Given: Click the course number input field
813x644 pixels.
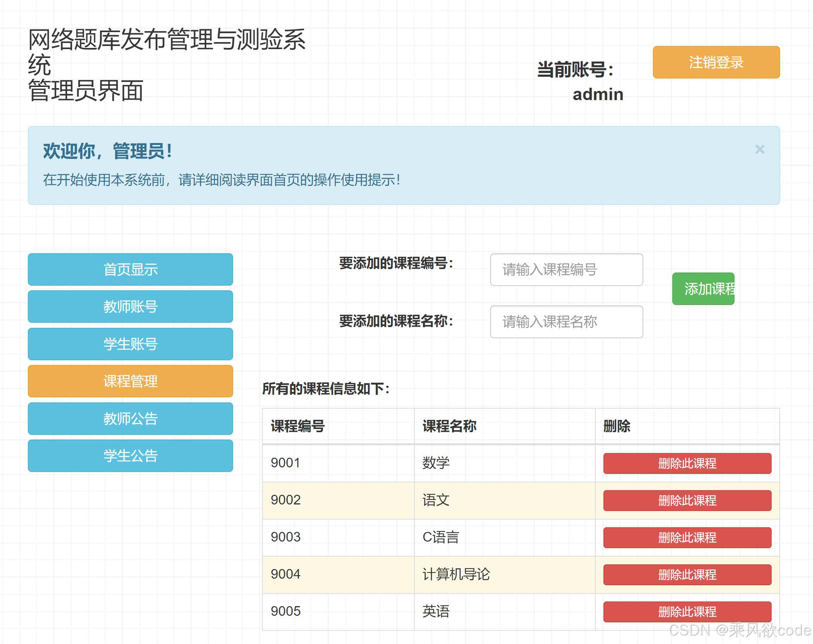Looking at the screenshot, I should (x=566, y=270).
